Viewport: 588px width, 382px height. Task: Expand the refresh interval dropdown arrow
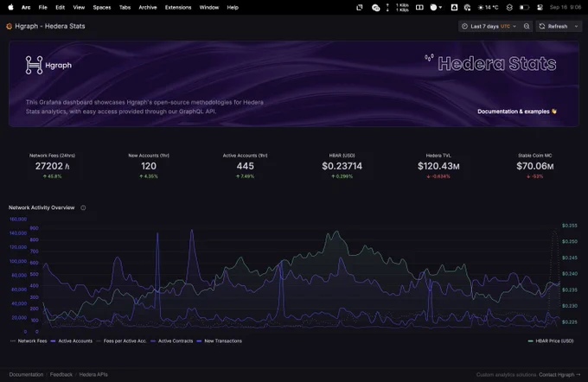click(x=577, y=26)
